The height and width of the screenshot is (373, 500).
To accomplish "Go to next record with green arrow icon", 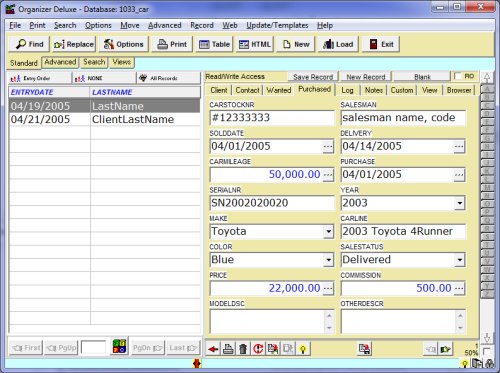I will click(x=446, y=349).
